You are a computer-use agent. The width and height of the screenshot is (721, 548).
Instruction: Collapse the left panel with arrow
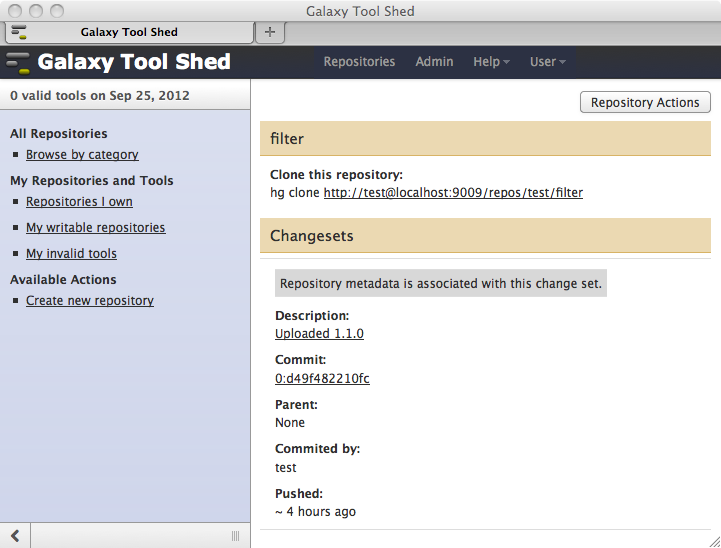(x=15, y=535)
